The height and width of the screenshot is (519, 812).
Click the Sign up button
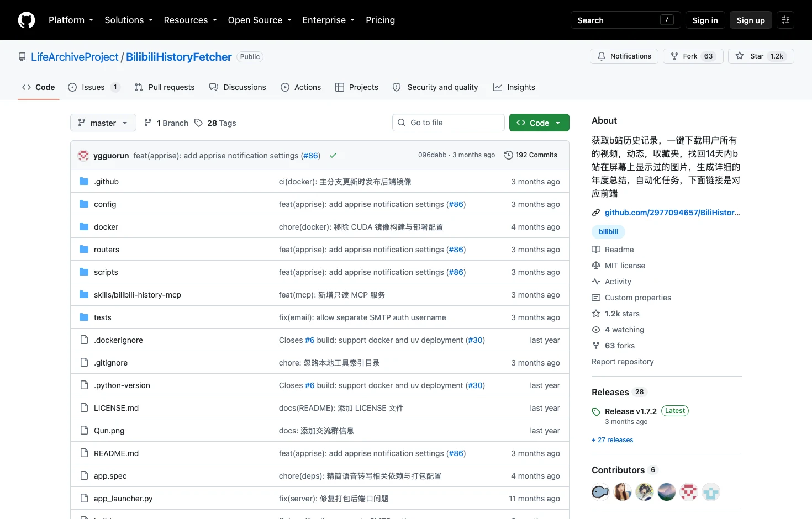(x=751, y=20)
